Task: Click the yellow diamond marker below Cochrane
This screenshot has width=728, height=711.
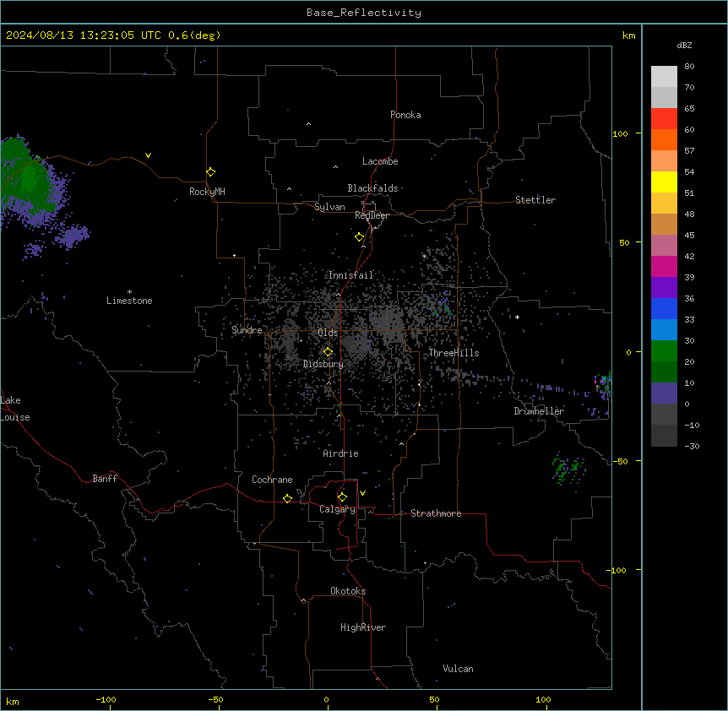Action: [x=287, y=498]
